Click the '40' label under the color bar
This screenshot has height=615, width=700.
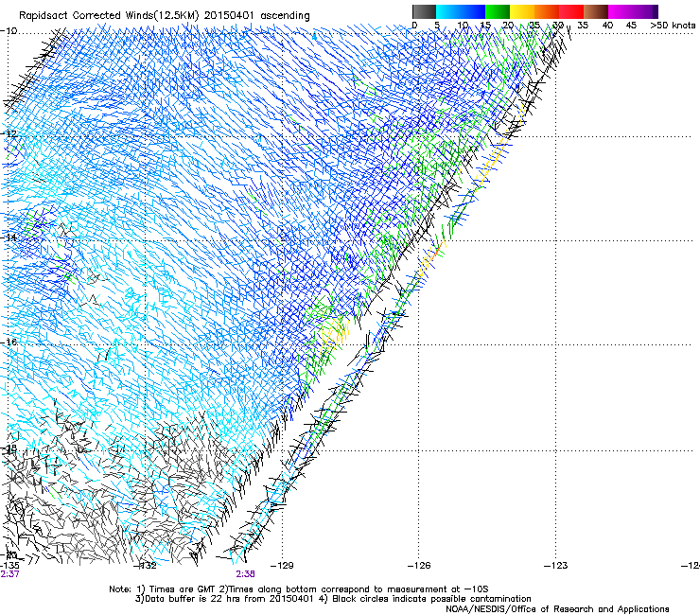(x=607, y=25)
